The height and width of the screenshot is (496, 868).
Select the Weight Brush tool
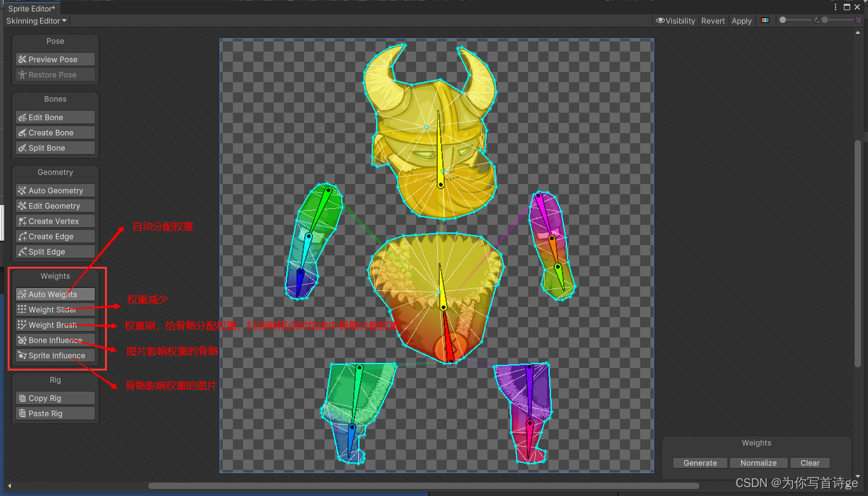coord(55,325)
